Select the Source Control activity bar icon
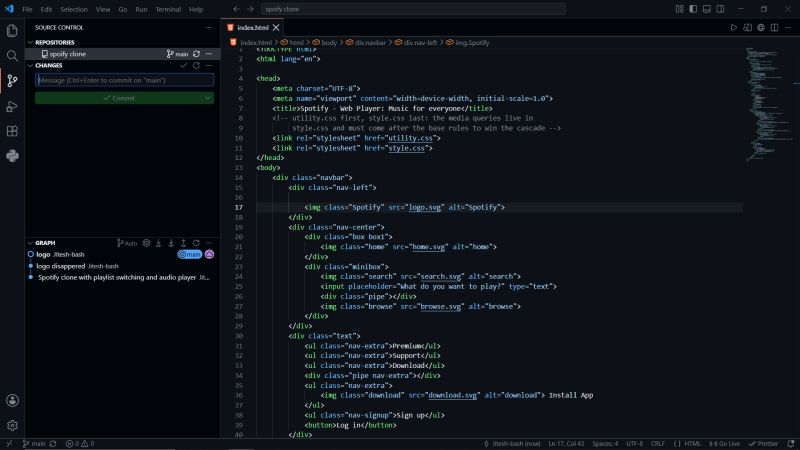The width and height of the screenshot is (800, 450). click(12, 81)
